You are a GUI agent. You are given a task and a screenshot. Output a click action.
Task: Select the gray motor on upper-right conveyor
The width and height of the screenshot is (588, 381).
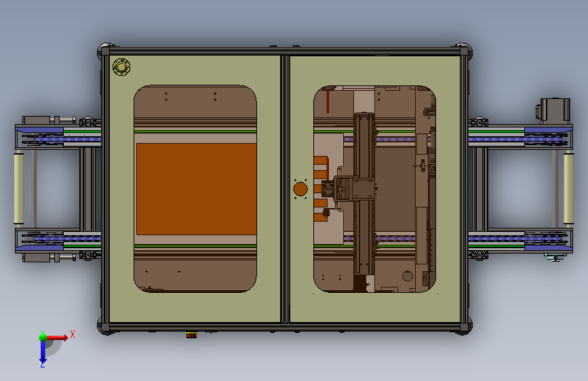click(x=554, y=111)
